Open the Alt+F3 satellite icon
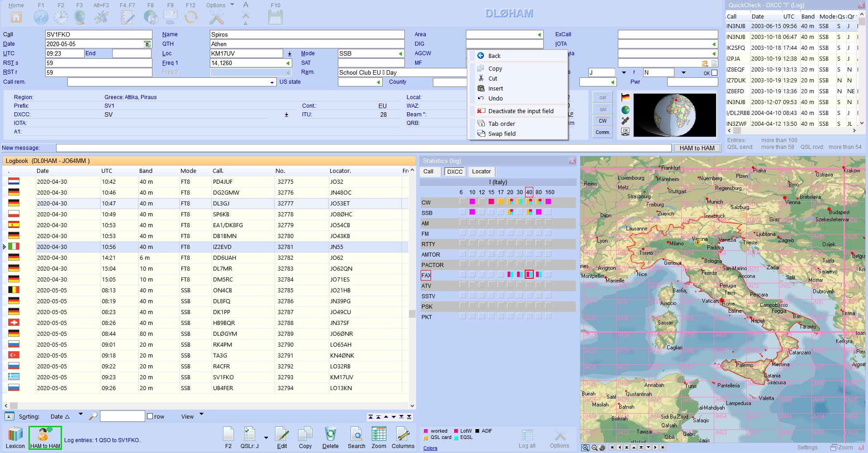 101,17
